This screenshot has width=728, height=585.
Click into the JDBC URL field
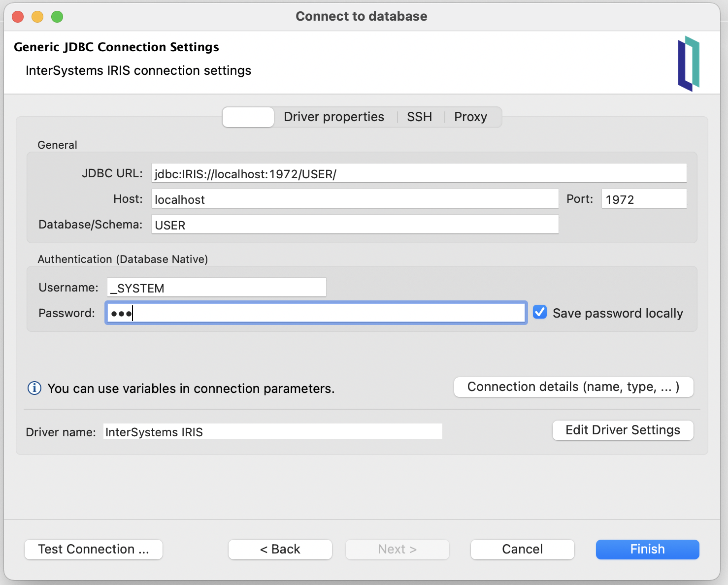(419, 173)
